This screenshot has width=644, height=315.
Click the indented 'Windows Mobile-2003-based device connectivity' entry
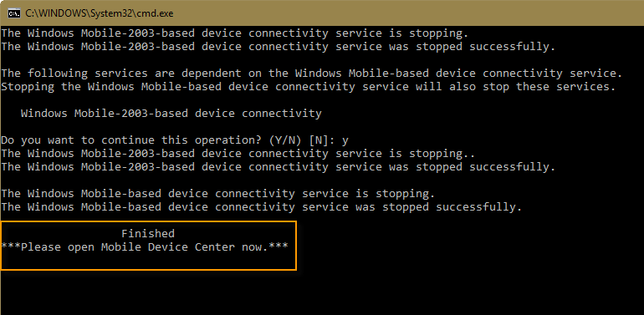pos(171,113)
